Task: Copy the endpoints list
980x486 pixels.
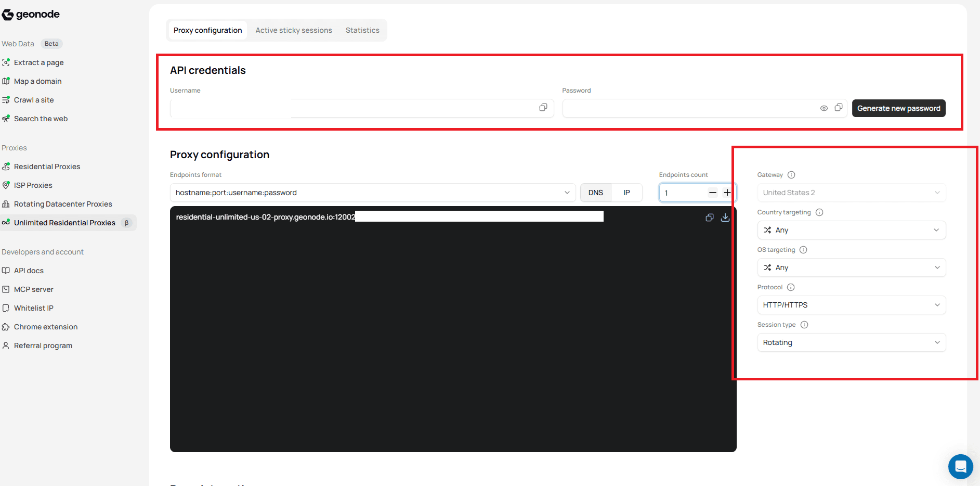Action: (x=710, y=218)
